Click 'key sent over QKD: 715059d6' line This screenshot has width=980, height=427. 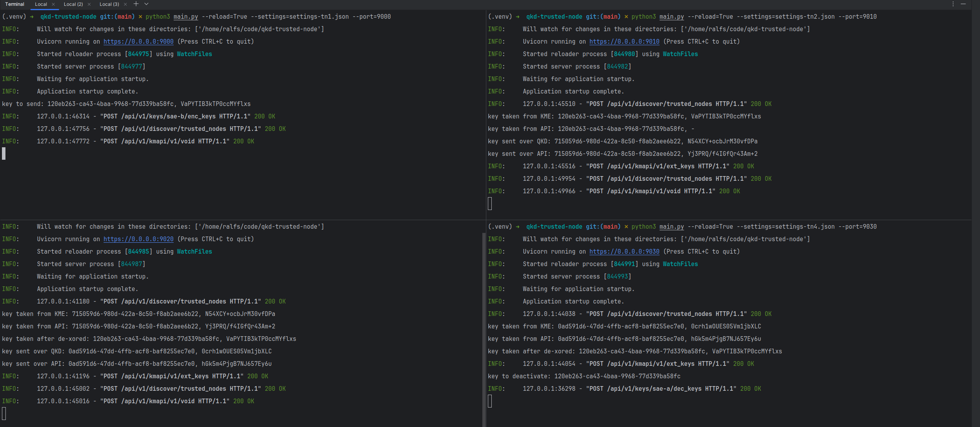pos(623,141)
